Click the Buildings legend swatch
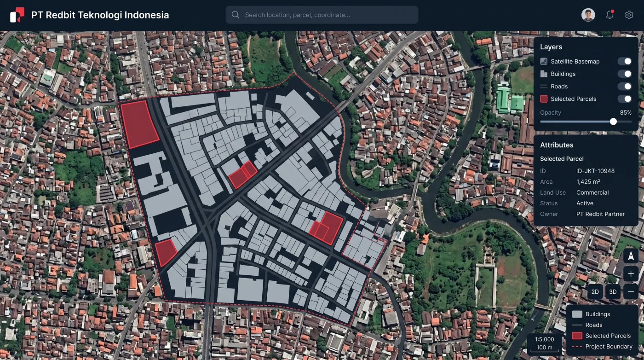 (x=577, y=314)
